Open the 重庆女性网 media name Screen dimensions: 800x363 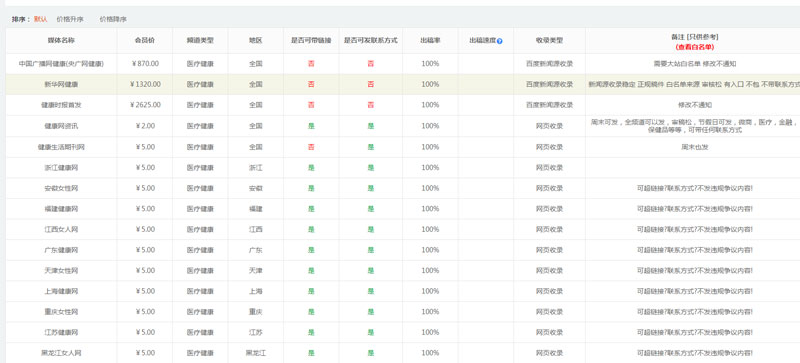[x=61, y=311]
